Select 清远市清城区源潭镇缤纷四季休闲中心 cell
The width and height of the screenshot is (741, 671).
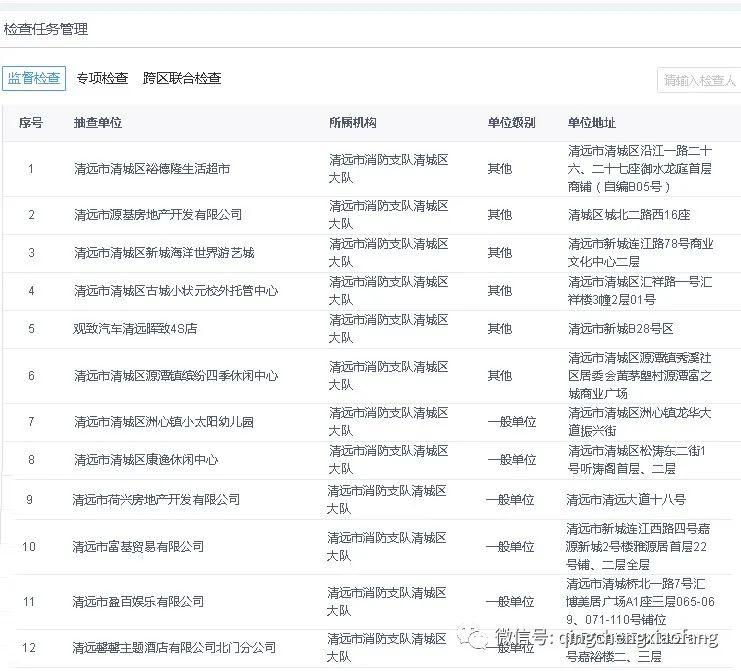[176, 376]
